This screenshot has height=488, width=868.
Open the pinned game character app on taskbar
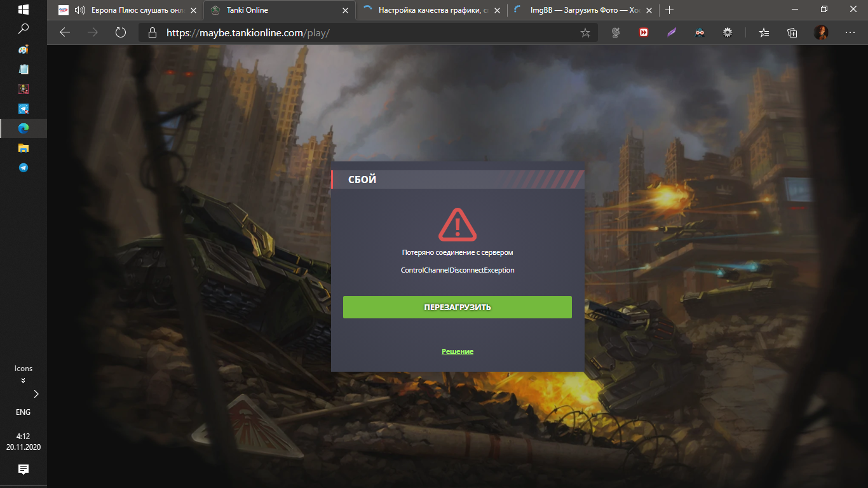(x=24, y=89)
